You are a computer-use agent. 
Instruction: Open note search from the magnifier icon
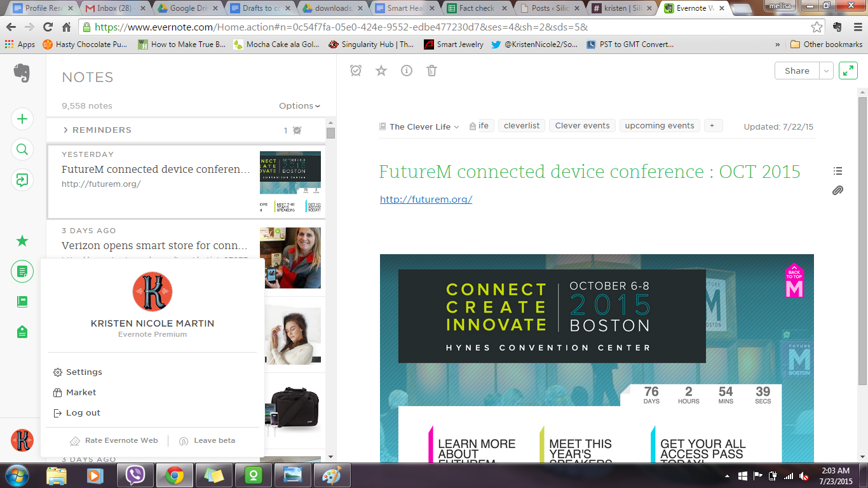click(22, 149)
